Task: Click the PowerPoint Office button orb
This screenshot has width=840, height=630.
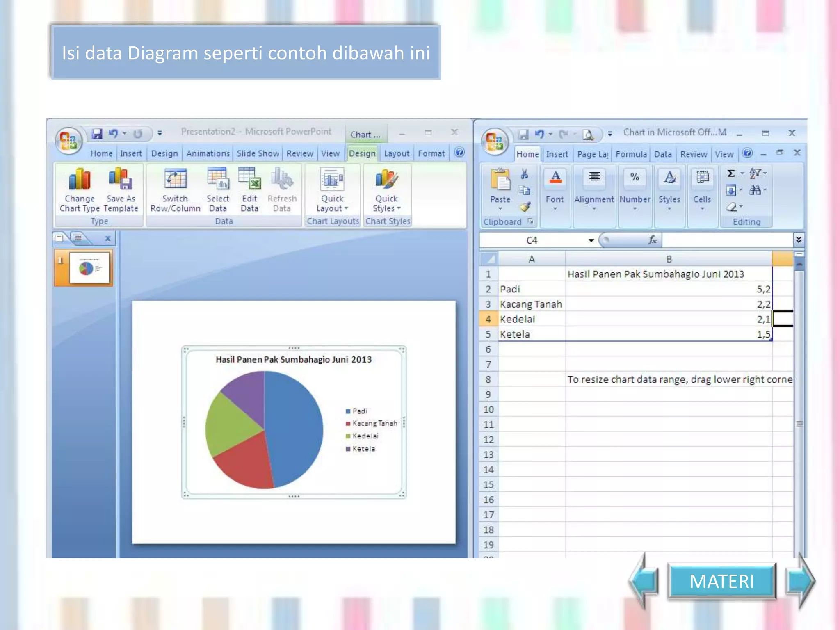Action: coord(68,140)
